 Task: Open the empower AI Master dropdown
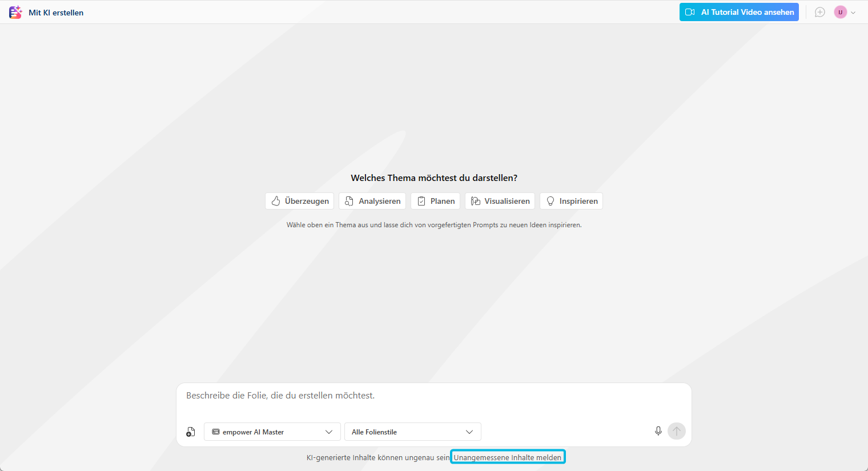coord(272,432)
